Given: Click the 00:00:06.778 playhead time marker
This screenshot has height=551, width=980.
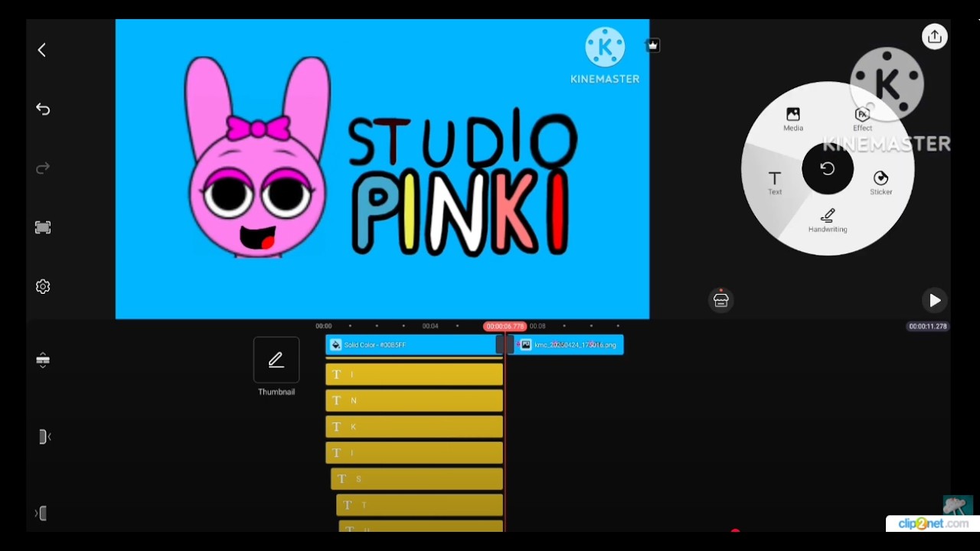Looking at the screenshot, I should [x=505, y=326].
